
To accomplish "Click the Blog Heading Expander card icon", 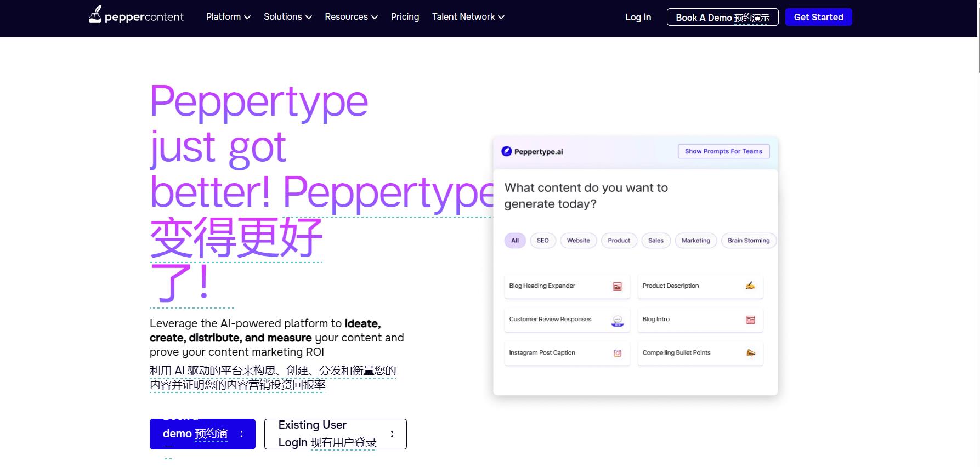I will pos(617,286).
